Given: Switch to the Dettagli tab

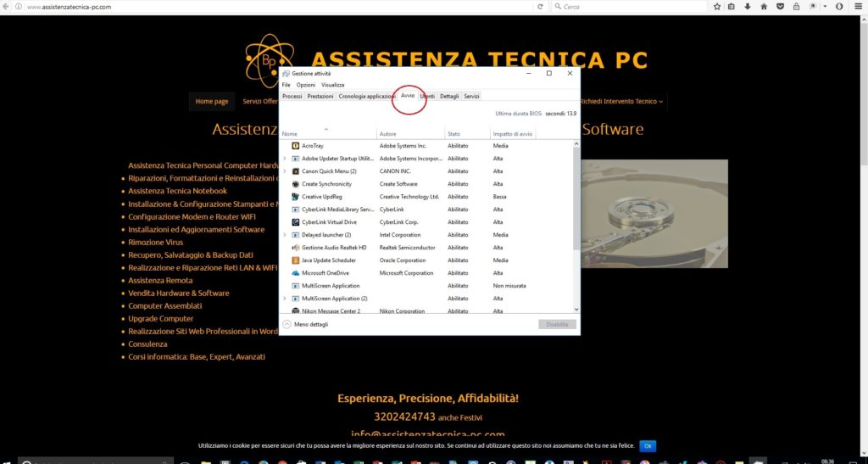Looking at the screenshot, I should click(449, 97).
